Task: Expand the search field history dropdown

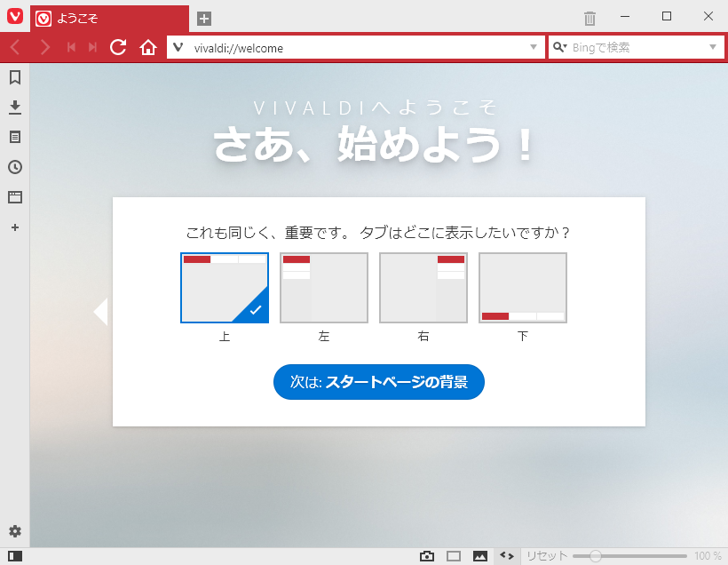Action: click(713, 47)
